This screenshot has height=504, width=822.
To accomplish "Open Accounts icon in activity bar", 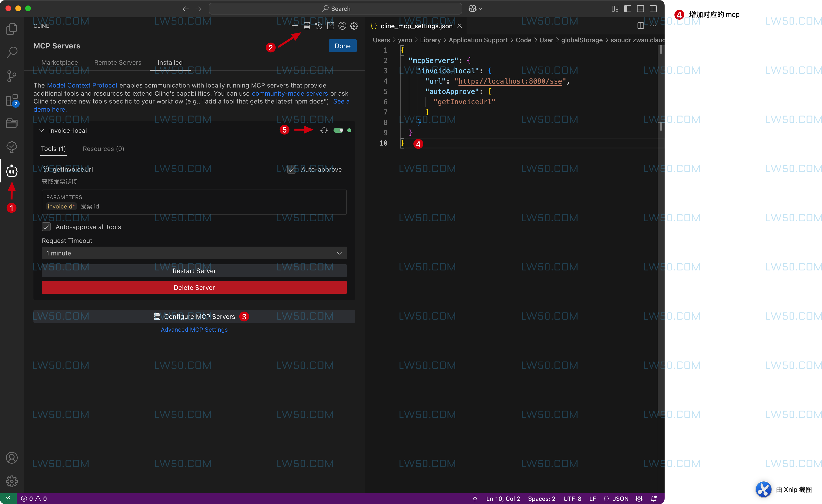I will click(12, 458).
